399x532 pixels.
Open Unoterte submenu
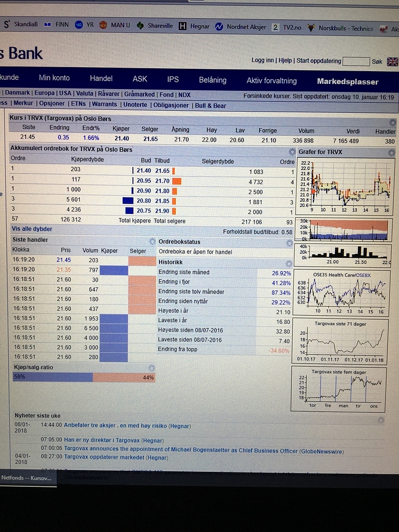(x=135, y=105)
